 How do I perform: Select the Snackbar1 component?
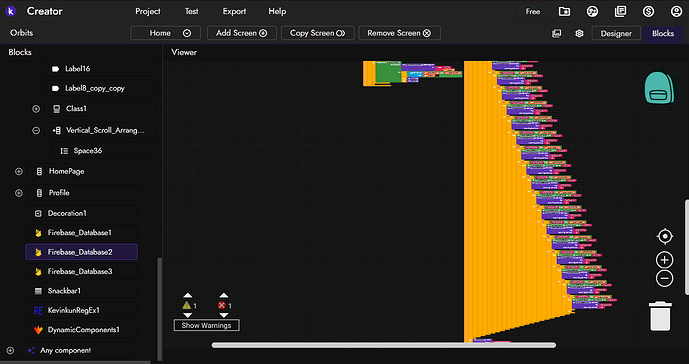tap(82, 291)
